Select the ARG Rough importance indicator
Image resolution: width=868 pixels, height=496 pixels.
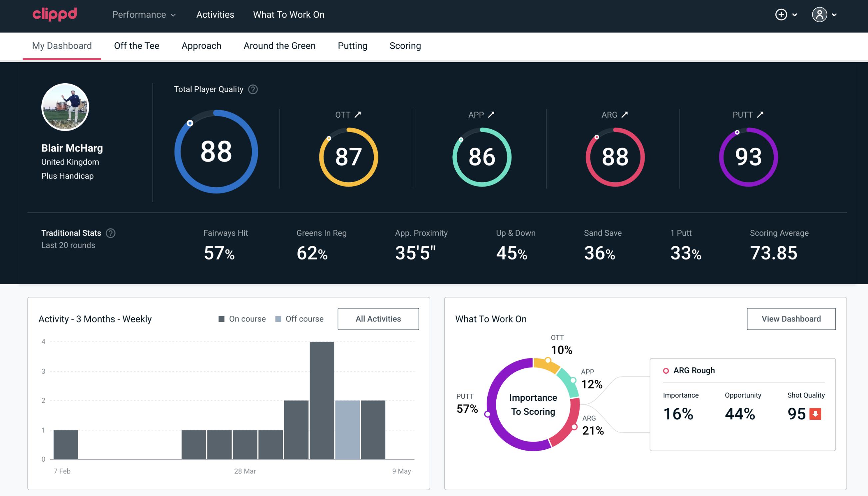[x=679, y=412]
